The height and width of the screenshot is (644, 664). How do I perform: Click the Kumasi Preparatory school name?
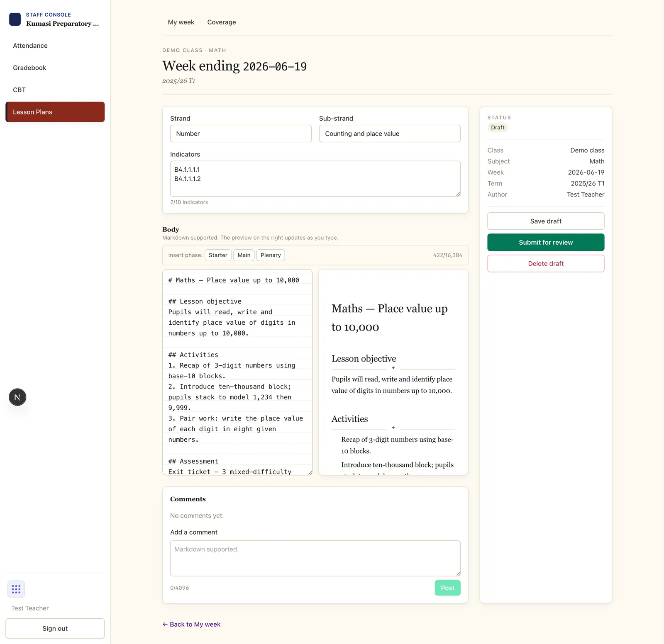coord(62,24)
